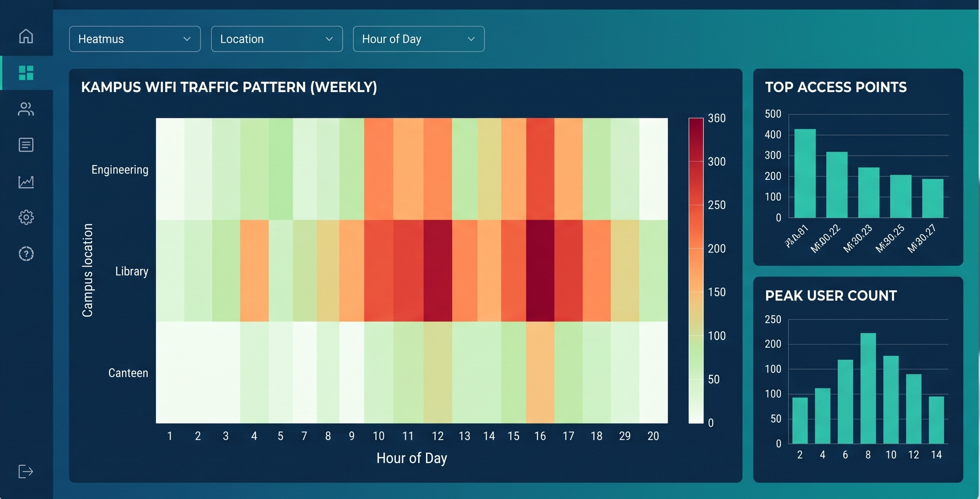Click the Heatmus dropdown chevron arrow
Image resolution: width=980 pixels, height=499 pixels.
pos(187,39)
